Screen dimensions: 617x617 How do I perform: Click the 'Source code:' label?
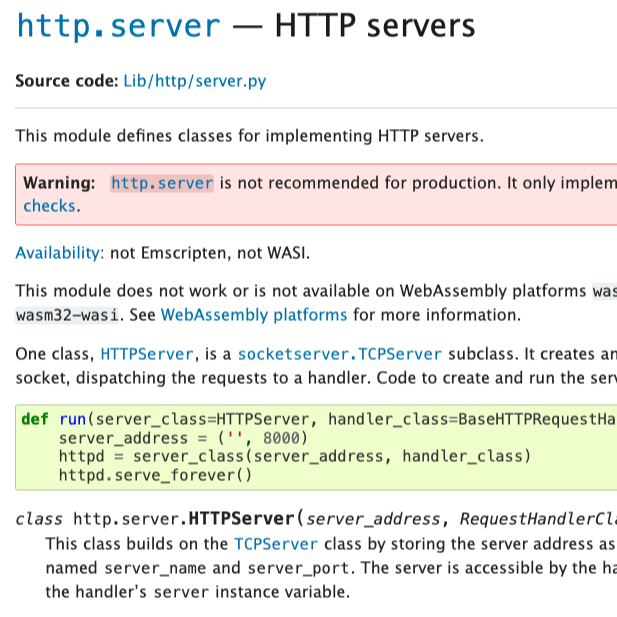[67, 81]
